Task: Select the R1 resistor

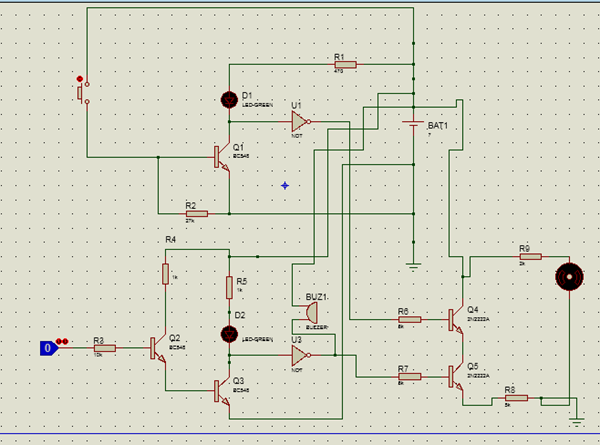Action: 346,65
